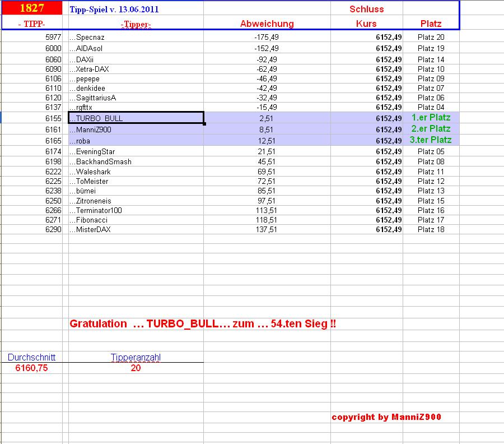The height and width of the screenshot is (444, 504).
Task: Click deviation cell 2,51
Action: (267, 118)
